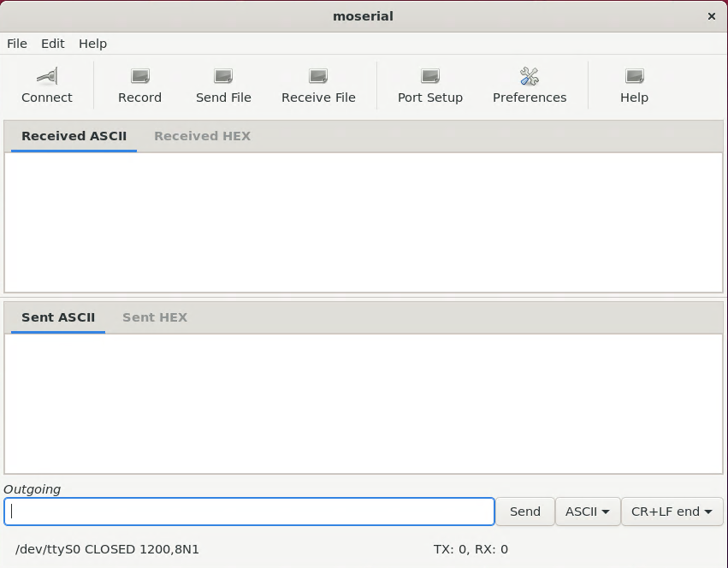Switch to the Received ASCII tab
The image size is (728, 568).
[x=74, y=136]
